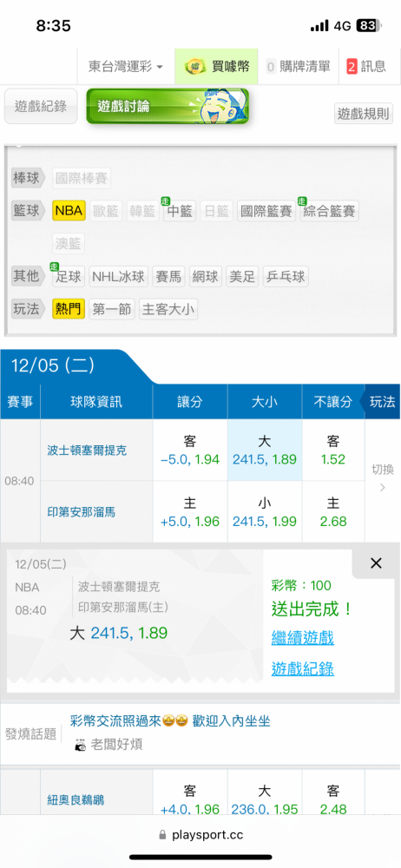Tap the lock icon in address bar
This screenshot has width=401, height=868.
point(162,834)
